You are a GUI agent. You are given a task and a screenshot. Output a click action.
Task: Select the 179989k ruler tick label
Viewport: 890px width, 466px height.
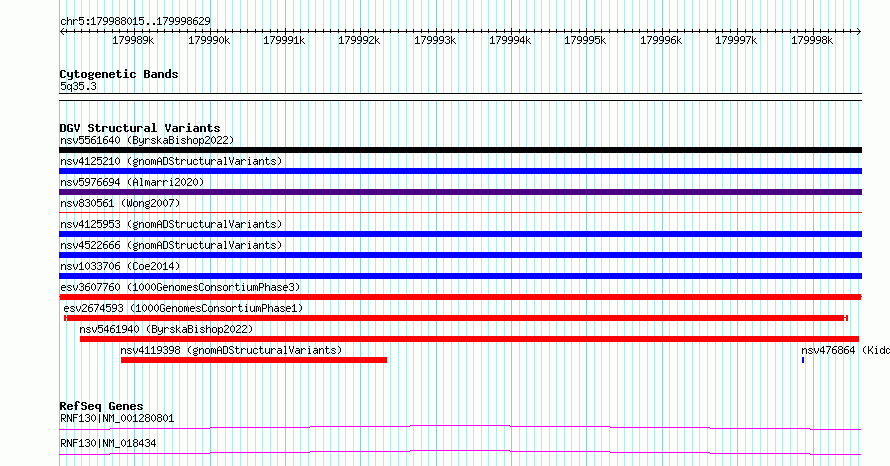pos(133,40)
